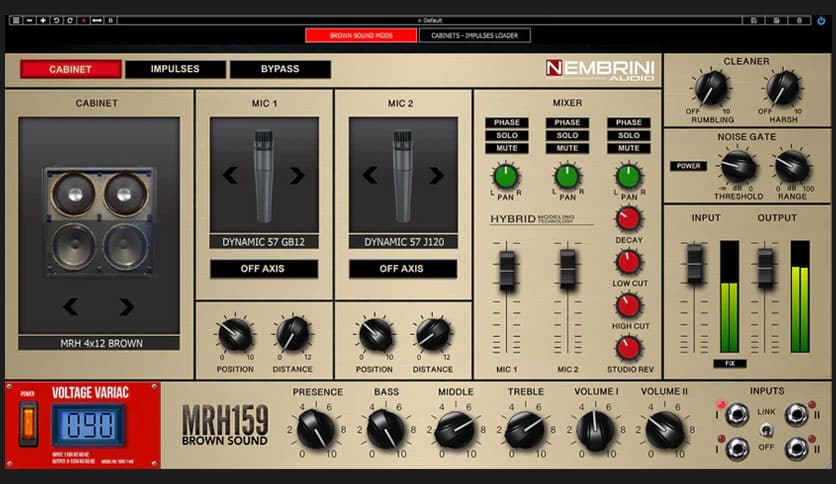The width and height of the screenshot is (836, 484).
Task: Toggle OFF AXIS for MIC 2
Action: point(403,269)
